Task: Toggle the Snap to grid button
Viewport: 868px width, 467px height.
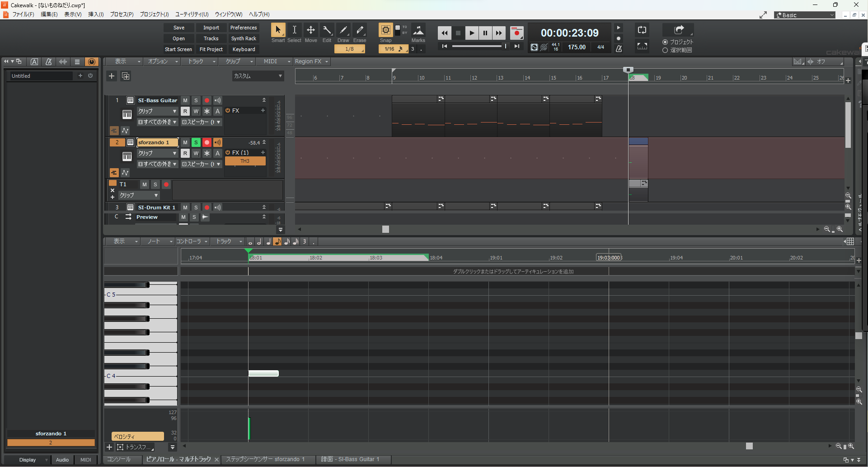Action: (x=385, y=30)
